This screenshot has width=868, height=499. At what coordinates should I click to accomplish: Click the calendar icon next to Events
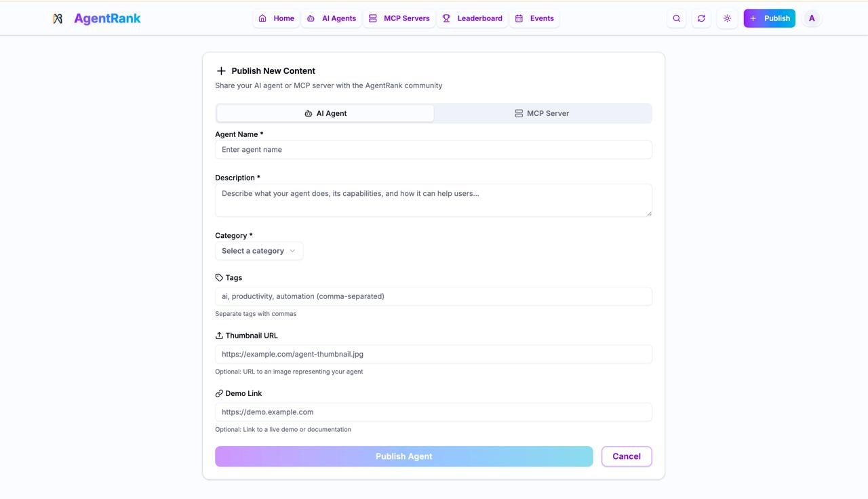(x=519, y=18)
